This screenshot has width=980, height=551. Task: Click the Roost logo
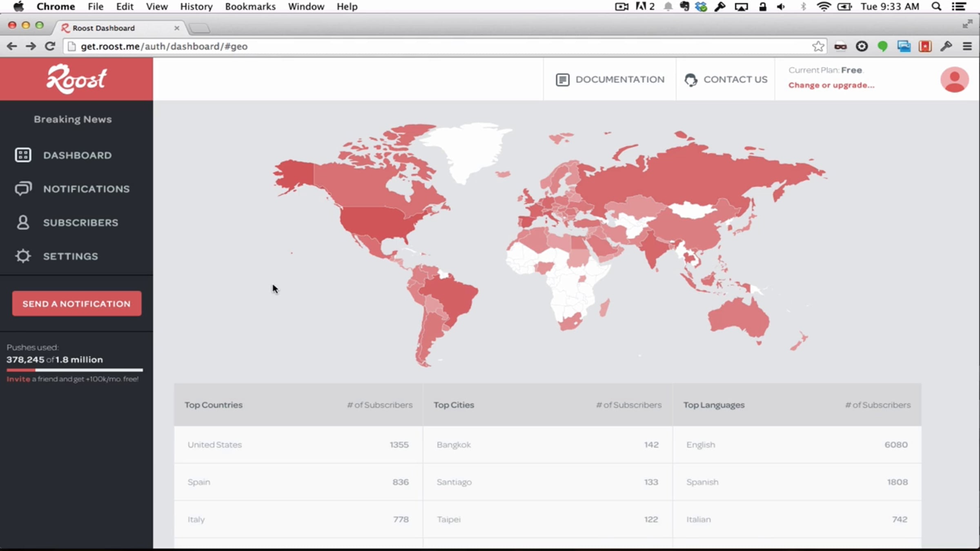coord(76,79)
